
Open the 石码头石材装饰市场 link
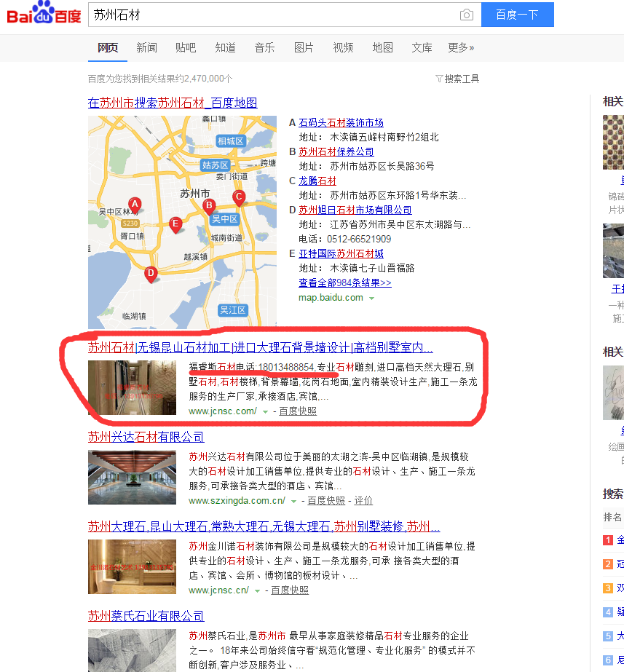(x=341, y=123)
